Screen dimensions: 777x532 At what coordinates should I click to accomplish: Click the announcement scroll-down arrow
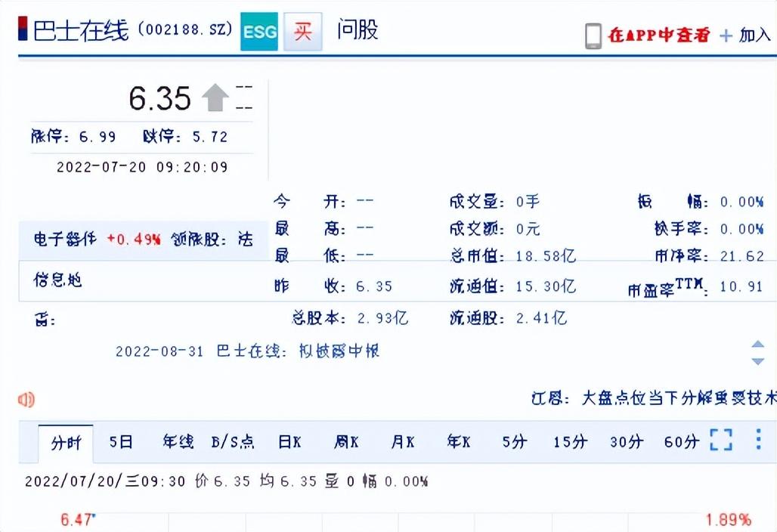(757, 361)
